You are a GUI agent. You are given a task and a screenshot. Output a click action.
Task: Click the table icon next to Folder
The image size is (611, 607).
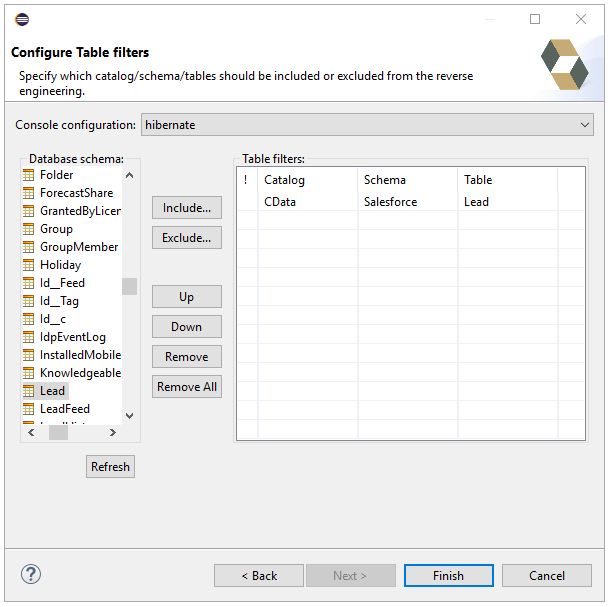(30, 175)
